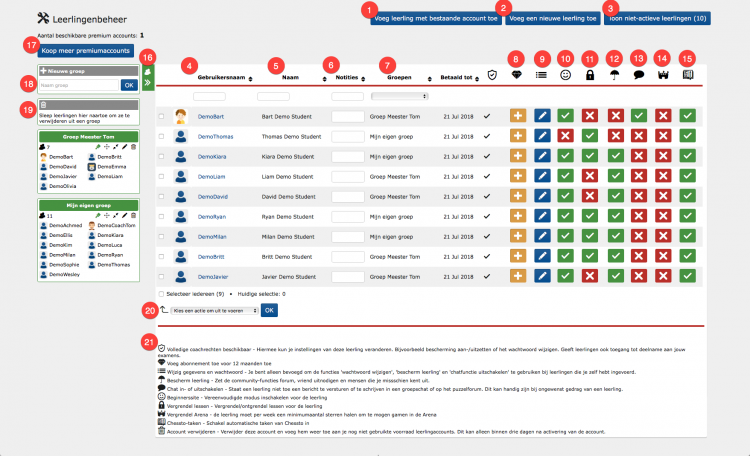Click the Naam filter input field
Image resolution: width=750 pixels, height=456 pixels.
(x=273, y=96)
